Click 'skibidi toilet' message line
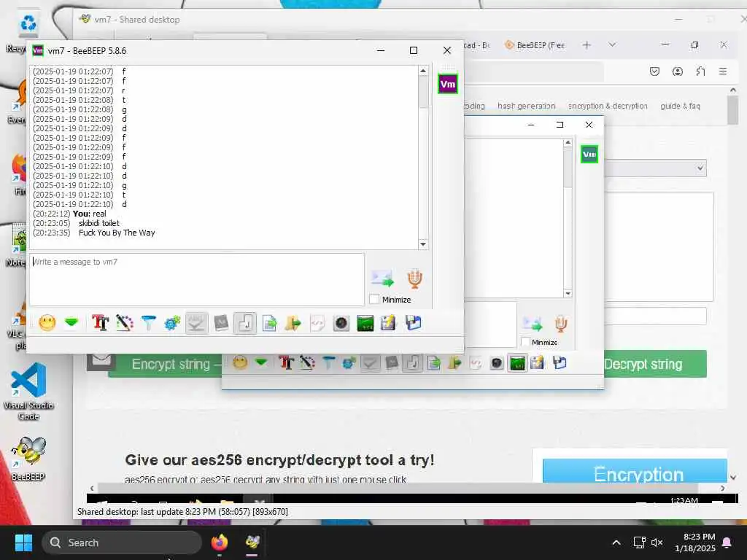Screen dimensions: 747x560 pyautogui.click(x=99, y=223)
